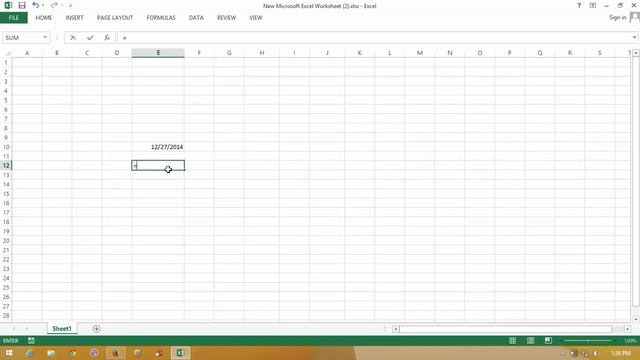Add a new sheet with the plus button
Screen dimensions: 640x360
[96, 329]
